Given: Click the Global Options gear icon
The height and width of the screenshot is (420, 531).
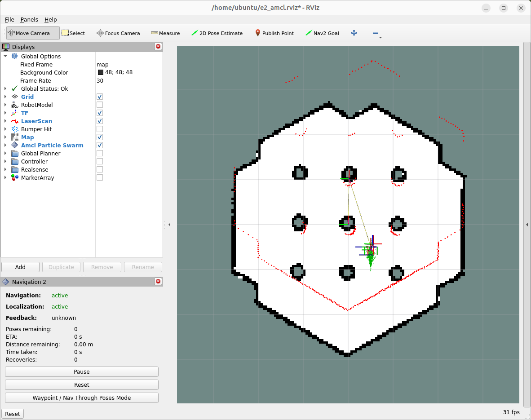Looking at the screenshot, I should [14, 56].
